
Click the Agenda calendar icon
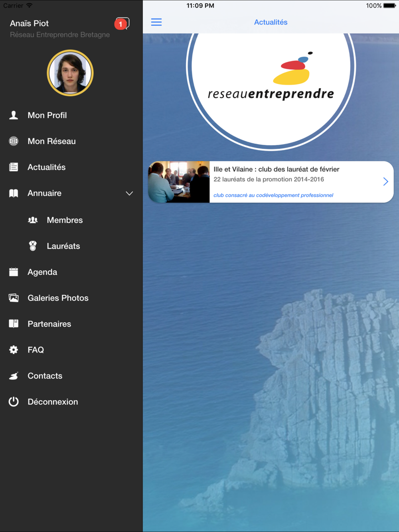pos(14,272)
